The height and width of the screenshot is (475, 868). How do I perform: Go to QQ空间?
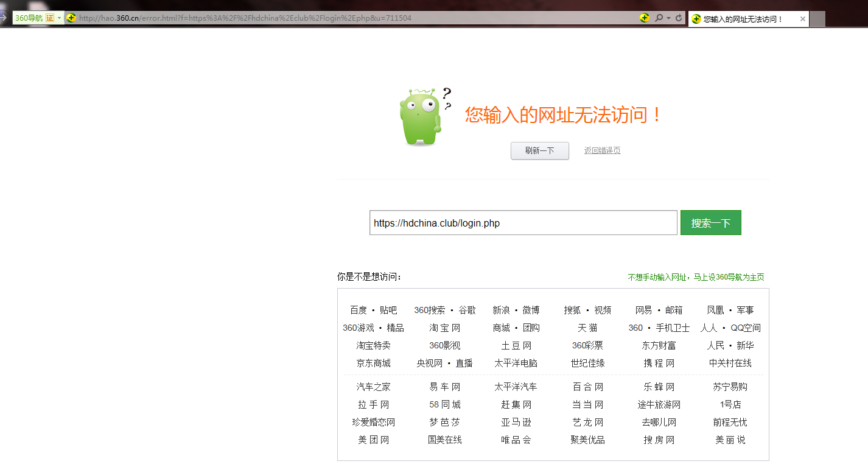click(x=746, y=328)
